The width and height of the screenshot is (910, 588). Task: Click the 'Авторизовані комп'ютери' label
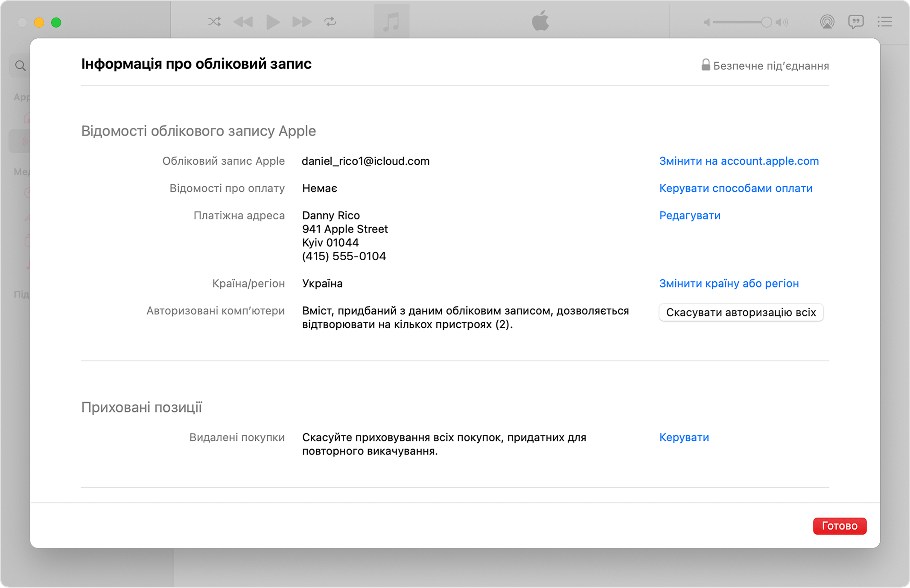[216, 311]
